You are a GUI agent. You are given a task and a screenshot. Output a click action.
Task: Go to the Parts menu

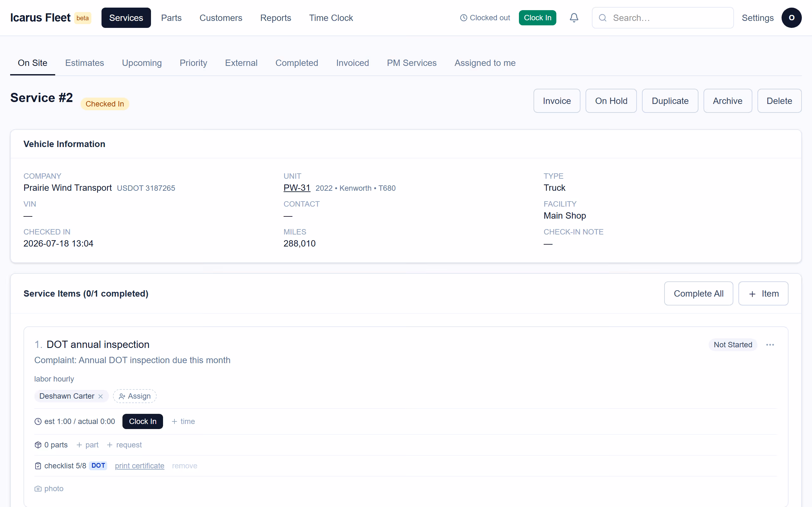(171, 18)
